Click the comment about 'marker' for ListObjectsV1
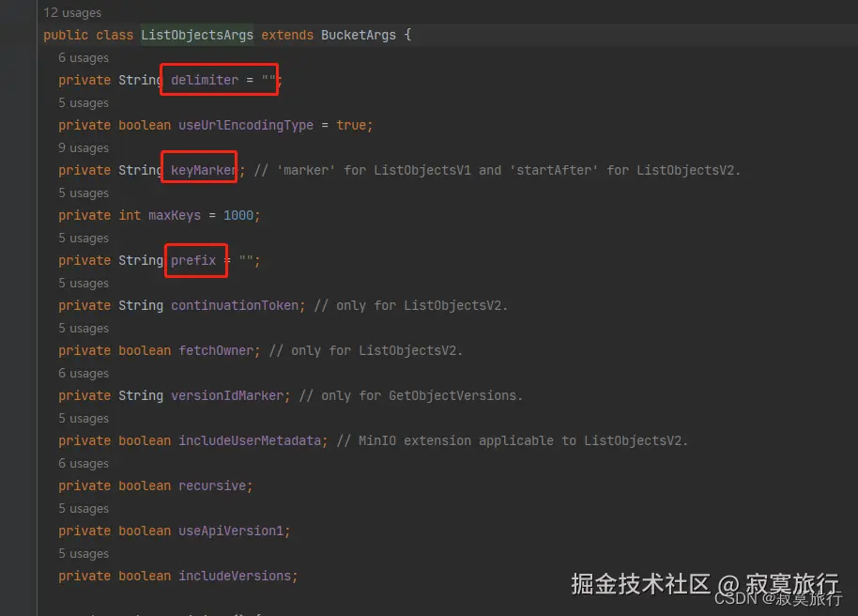This screenshot has width=858, height=616. click(497, 170)
